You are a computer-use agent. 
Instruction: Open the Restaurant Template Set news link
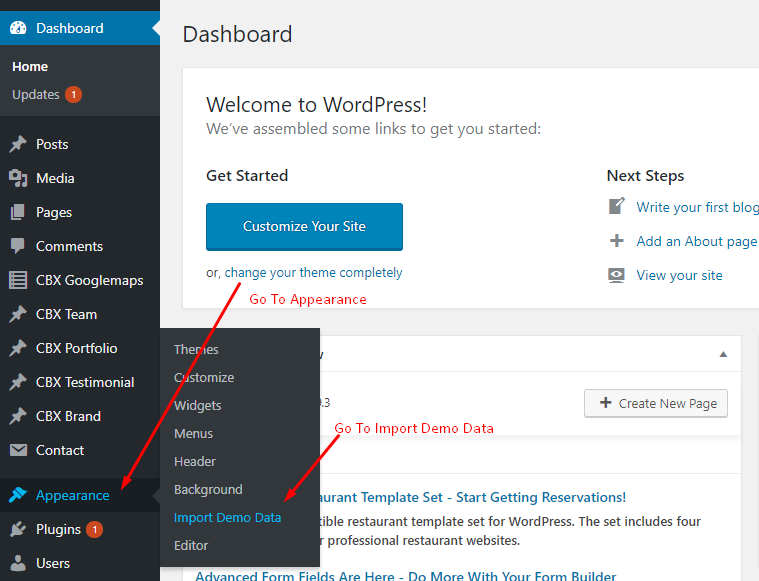point(473,497)
